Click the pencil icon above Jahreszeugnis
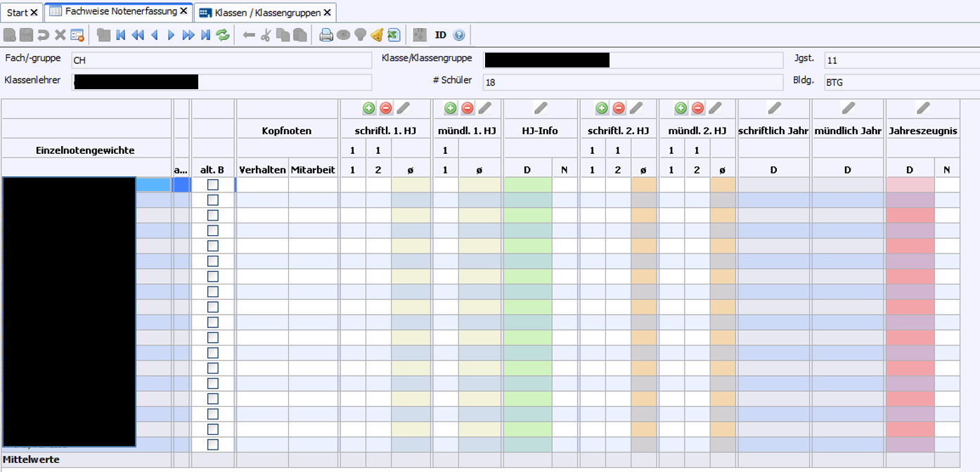Viewport: 980px width, 472px height. [x=922, y=108]
